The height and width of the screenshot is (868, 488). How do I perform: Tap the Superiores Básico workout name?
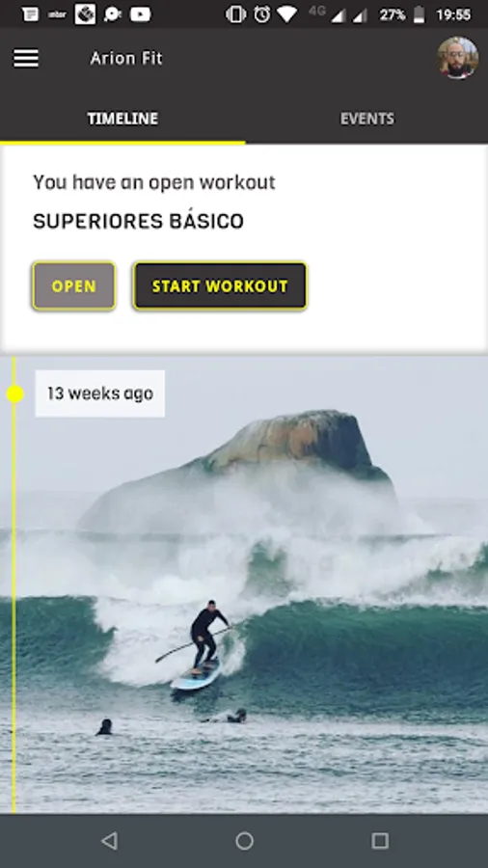click(138, 221)
